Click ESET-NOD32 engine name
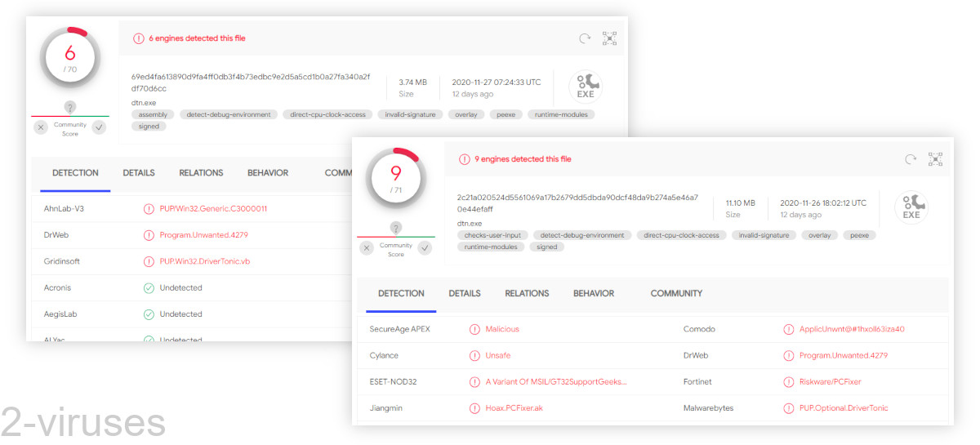Viewport: 980px width, 445px height. coord(394,382)
